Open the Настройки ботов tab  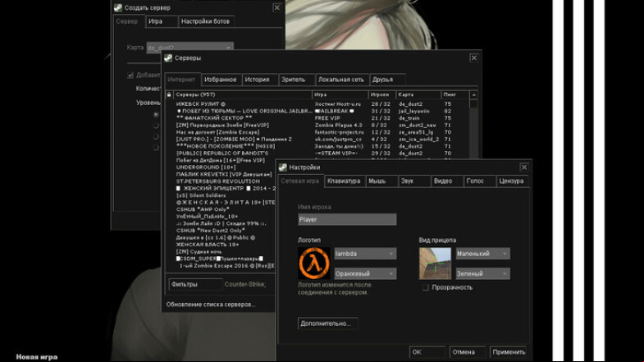pos(206,21)
